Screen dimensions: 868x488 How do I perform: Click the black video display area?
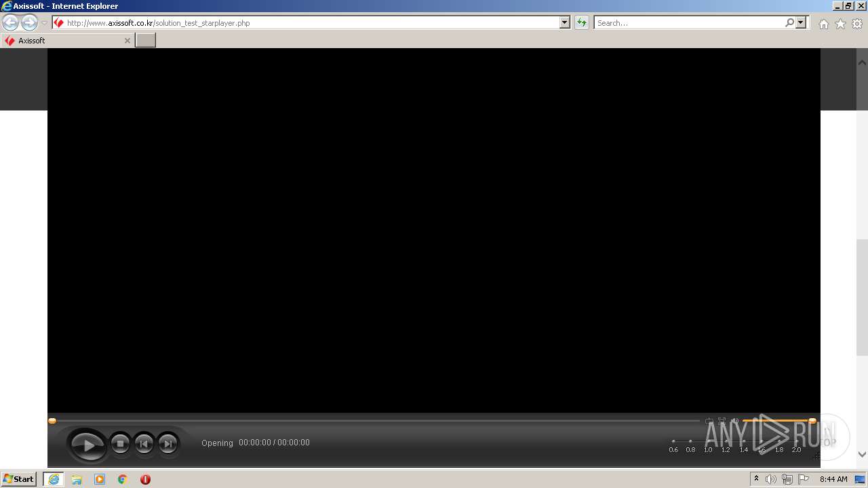click(x=434, y=230)
